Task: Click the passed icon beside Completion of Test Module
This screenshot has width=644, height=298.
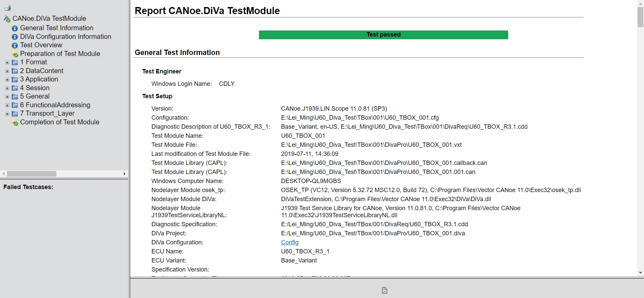Action: (x=15, y=122)
